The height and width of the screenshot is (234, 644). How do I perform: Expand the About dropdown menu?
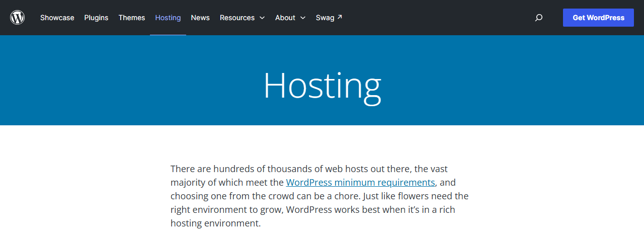point(290,18)
